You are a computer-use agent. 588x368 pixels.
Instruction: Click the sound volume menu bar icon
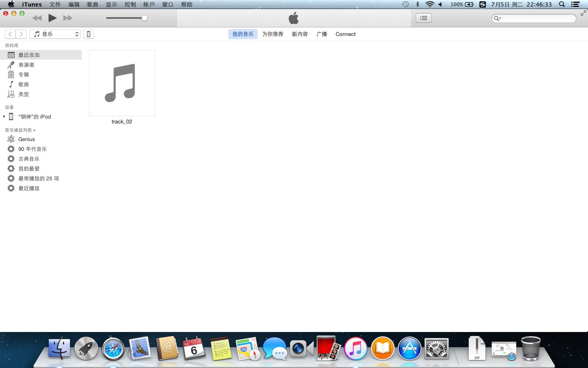pos(440,4)
